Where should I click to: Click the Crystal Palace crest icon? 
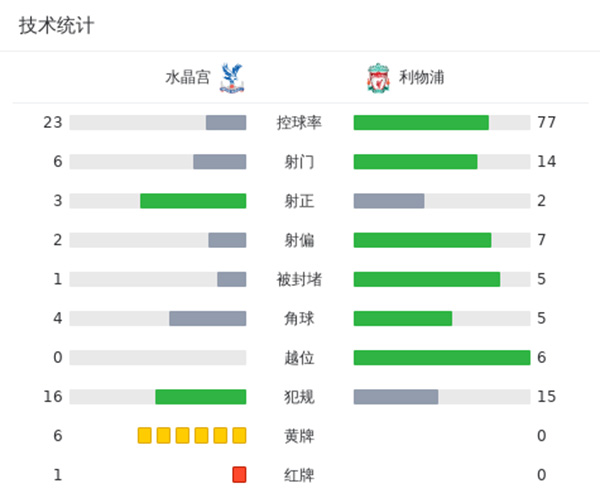pyautogui.click(x=228, y=77)
